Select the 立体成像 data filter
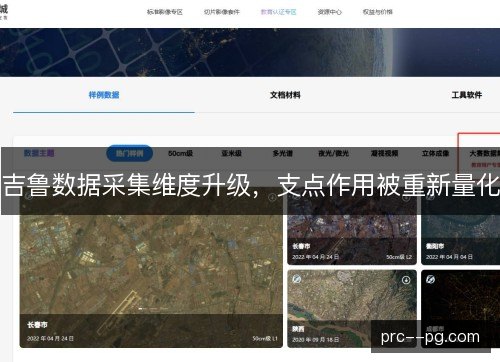This screenshot has height=362, width=500. pos(436,153)
